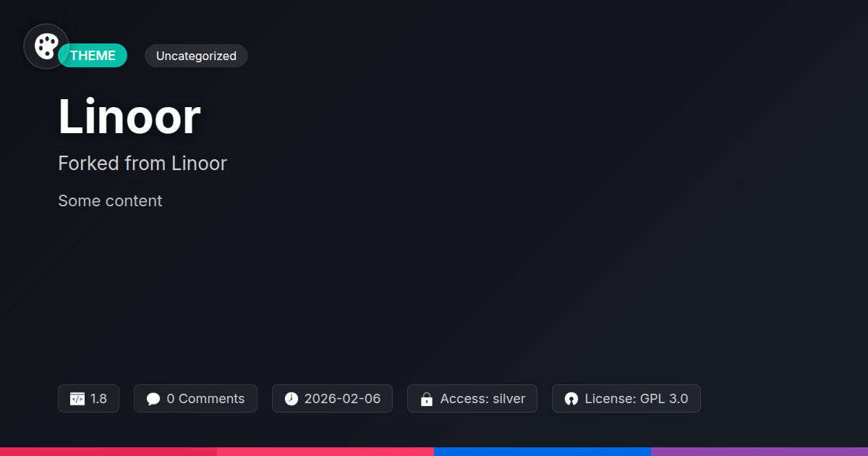The image size is (868, 456).
Task: Click the Some content description text
Action: 110,200
